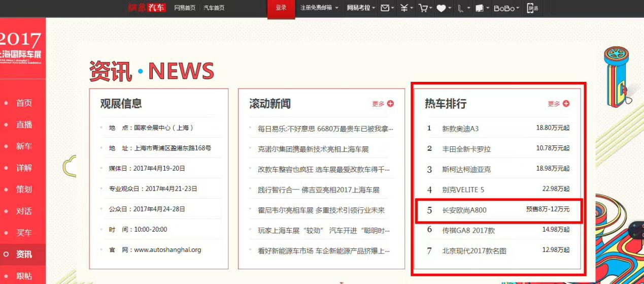Expand the 网易考拉 dropdown

click(x=361, y=8)
